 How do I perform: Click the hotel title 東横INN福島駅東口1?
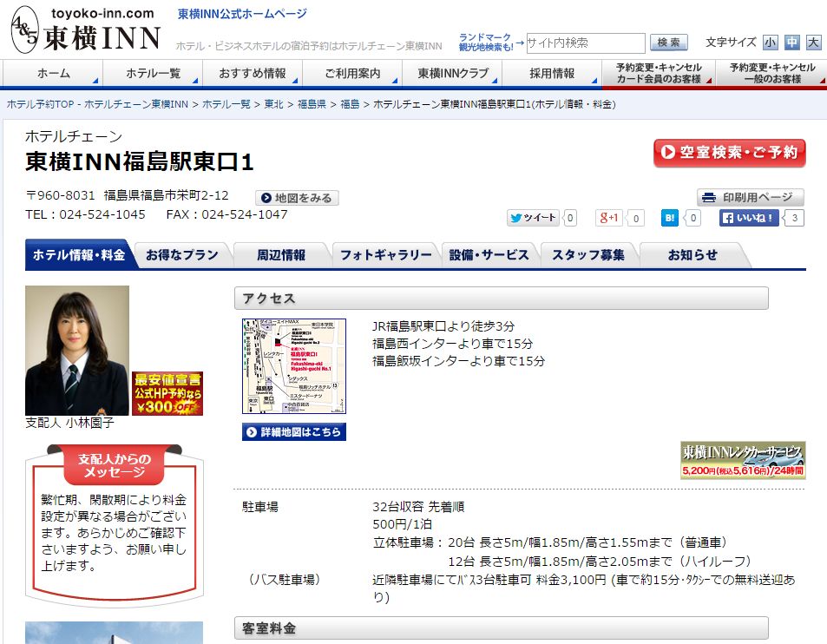coord(140,162)
